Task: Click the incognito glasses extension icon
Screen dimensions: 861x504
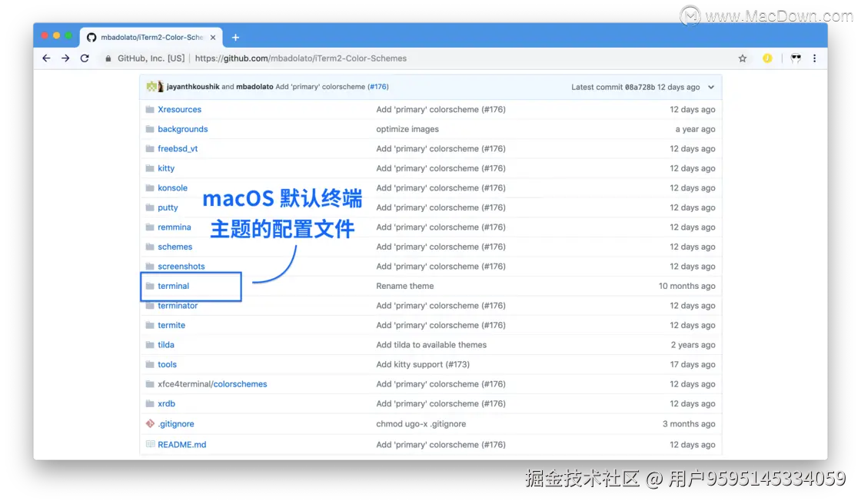Action: 795,58
